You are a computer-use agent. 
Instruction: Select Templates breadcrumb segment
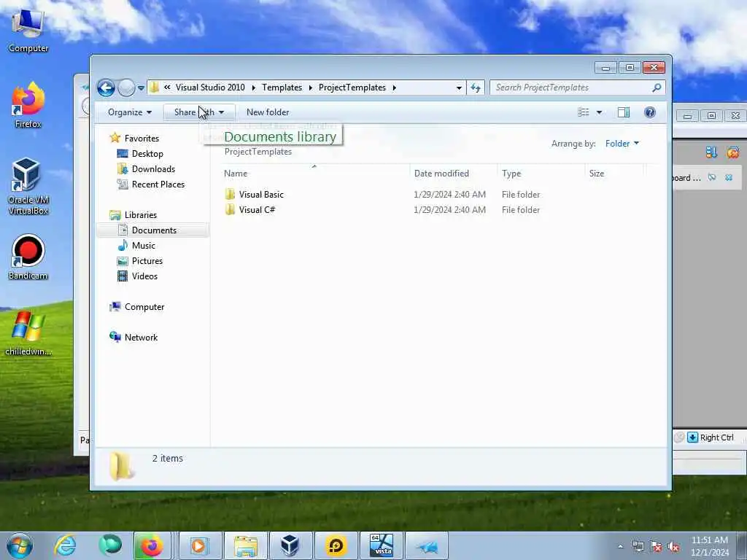point(282,87)
